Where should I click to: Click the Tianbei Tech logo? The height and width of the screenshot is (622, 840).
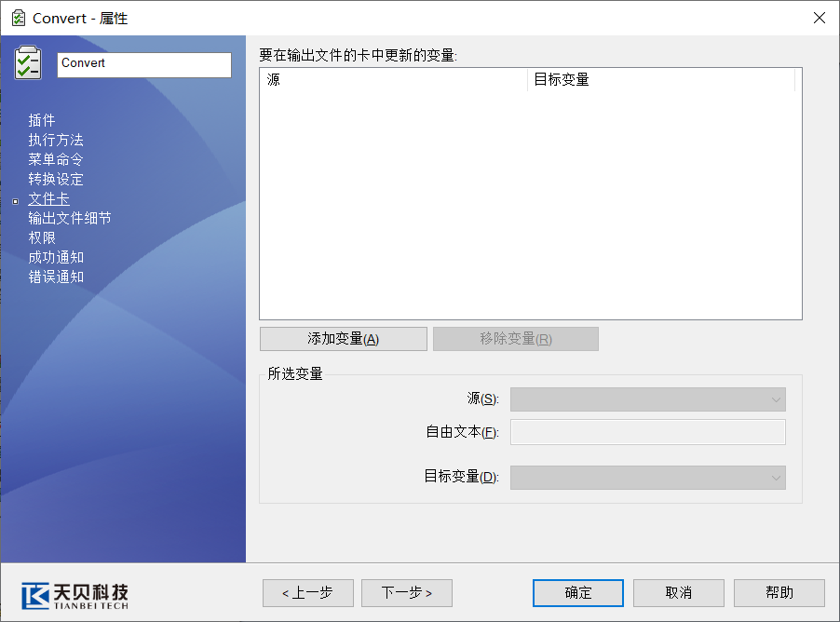tap(75, 593)
